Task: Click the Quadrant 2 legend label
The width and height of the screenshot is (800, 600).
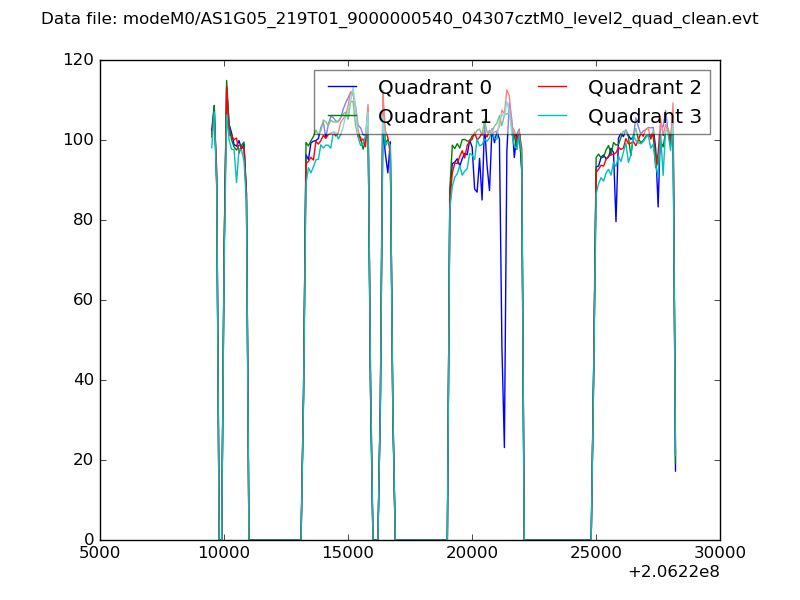Action: point(644,87)
